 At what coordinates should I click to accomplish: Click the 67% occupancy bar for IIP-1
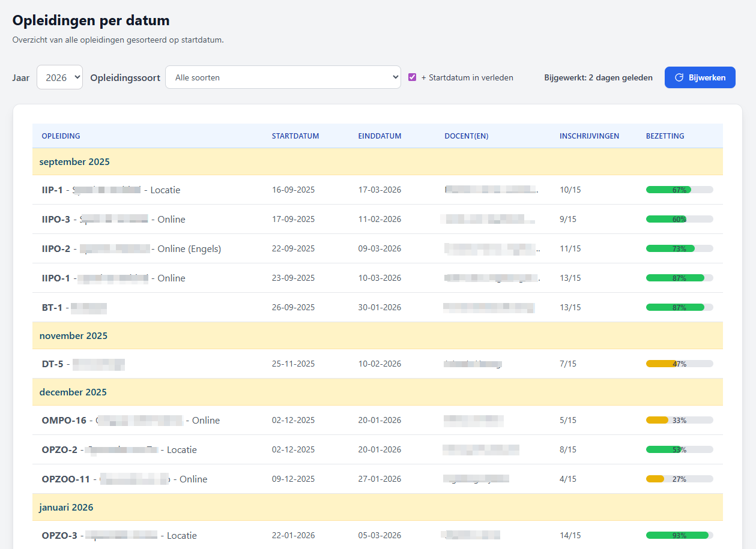pyautogui.click(x=679, y=190)
